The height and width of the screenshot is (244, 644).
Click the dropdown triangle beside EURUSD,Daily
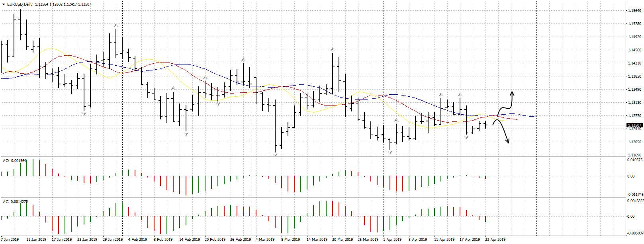4,4
